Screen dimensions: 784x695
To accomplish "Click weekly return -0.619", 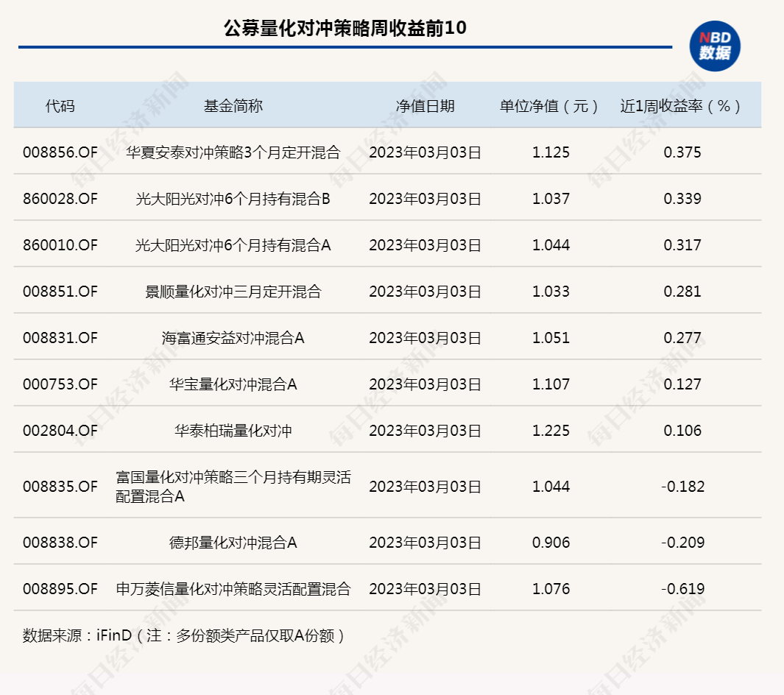I will tap(682, 589).
